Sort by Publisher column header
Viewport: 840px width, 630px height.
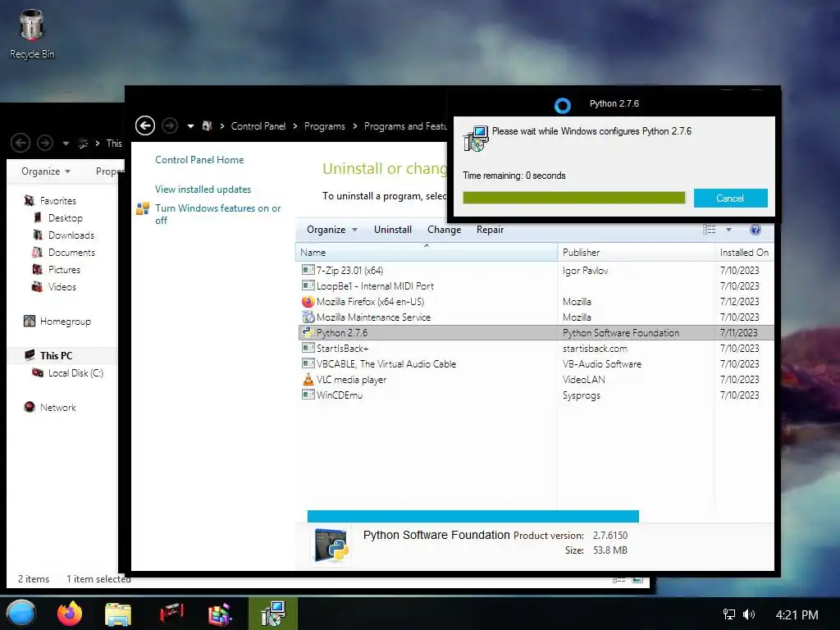[636, 253]
